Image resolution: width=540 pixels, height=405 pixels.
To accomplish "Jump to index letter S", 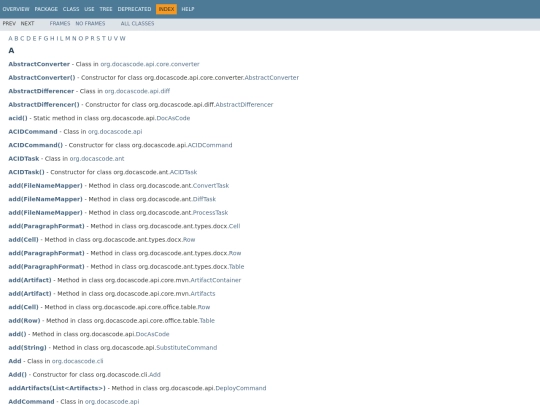I will pos(98,38).
